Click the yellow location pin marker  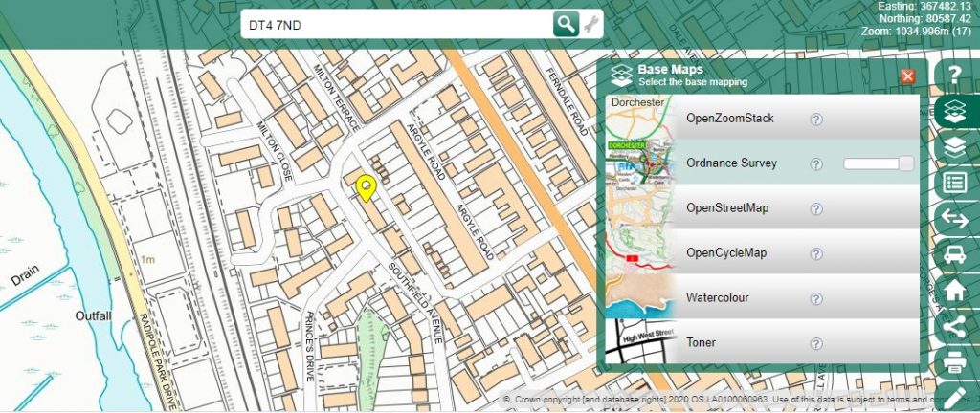tap(366, 188)
